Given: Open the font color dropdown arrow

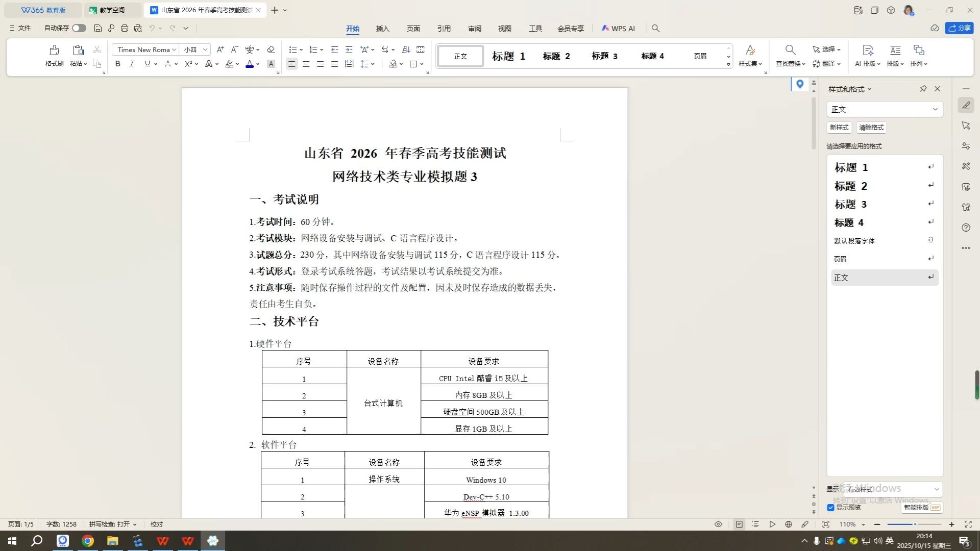Looking at the screenshot, I should [x=257, y=64].
